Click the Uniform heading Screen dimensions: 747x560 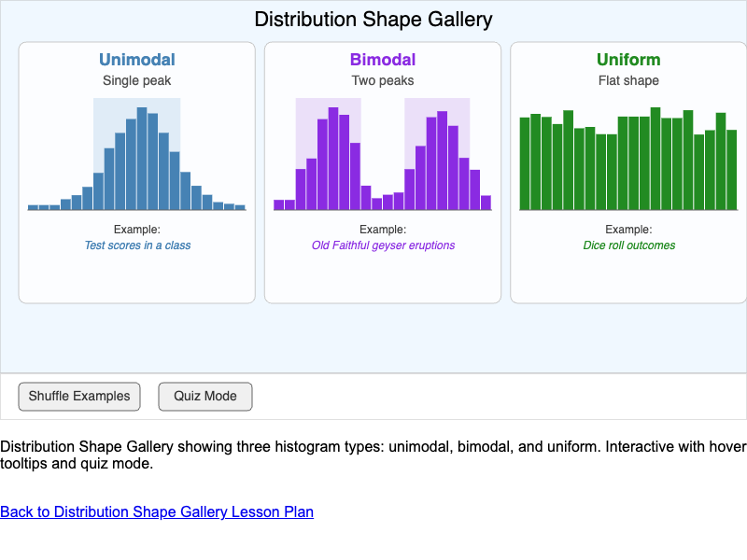(627, 60)
